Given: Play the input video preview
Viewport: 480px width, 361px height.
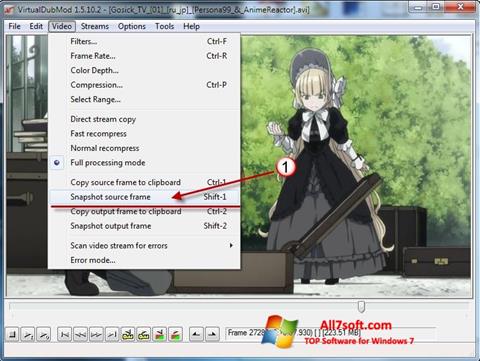Looking at the screenshot, I should tap(28, 334).
